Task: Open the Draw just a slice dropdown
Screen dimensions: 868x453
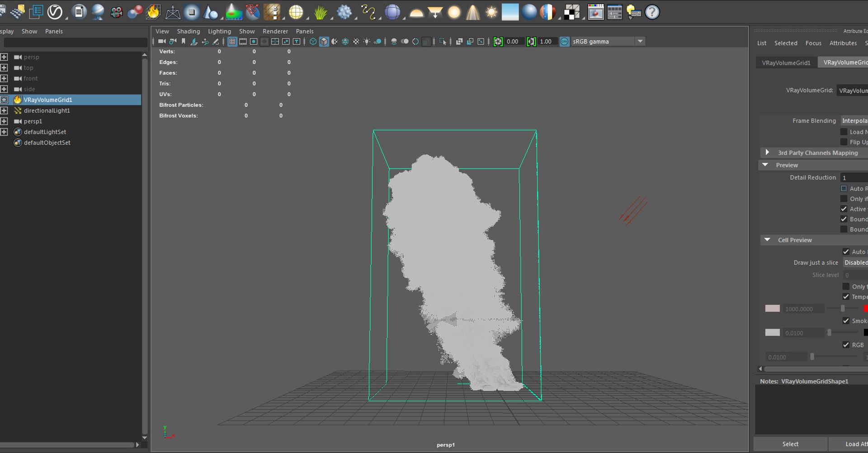Action: (x=855, y=262)
